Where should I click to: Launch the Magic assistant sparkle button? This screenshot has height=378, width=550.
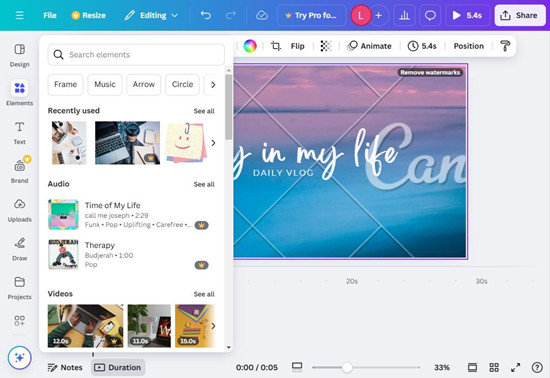pyautogui.click(x=20, y=358)
